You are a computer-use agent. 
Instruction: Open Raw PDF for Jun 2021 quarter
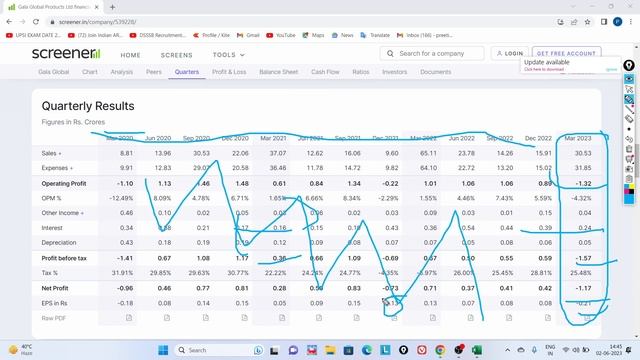point(319,318)
